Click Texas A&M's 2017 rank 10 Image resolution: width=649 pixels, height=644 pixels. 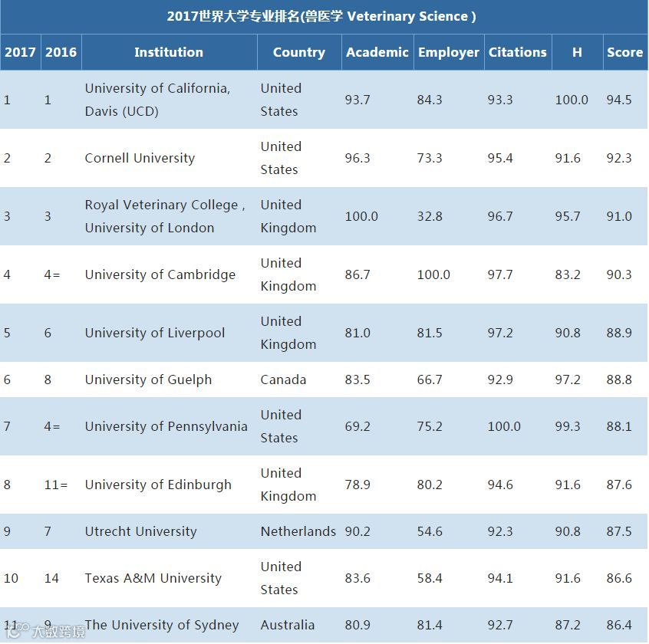point(11,578)
